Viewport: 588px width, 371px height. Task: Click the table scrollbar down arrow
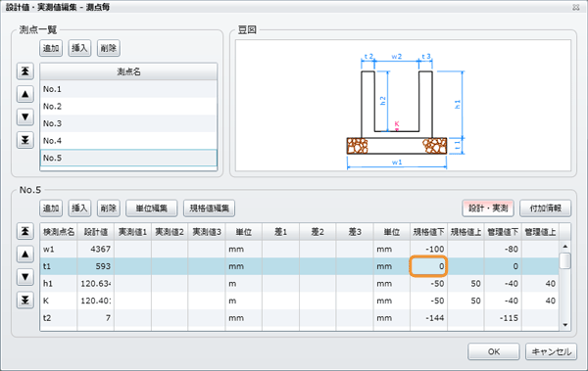pos(565,325)
